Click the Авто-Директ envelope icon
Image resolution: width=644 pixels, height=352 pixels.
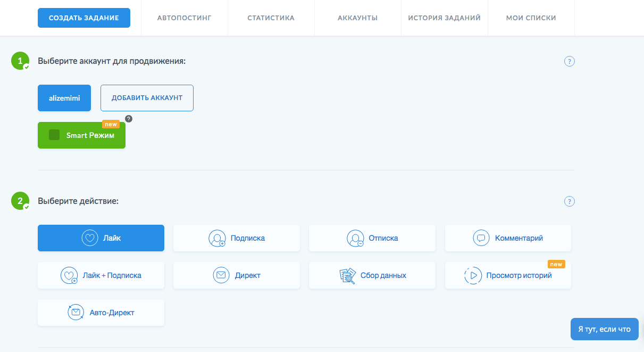76,313
